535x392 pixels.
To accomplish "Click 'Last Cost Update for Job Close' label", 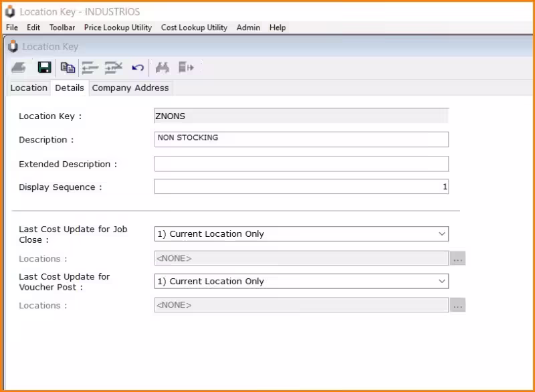I will (x=73, y=234).
